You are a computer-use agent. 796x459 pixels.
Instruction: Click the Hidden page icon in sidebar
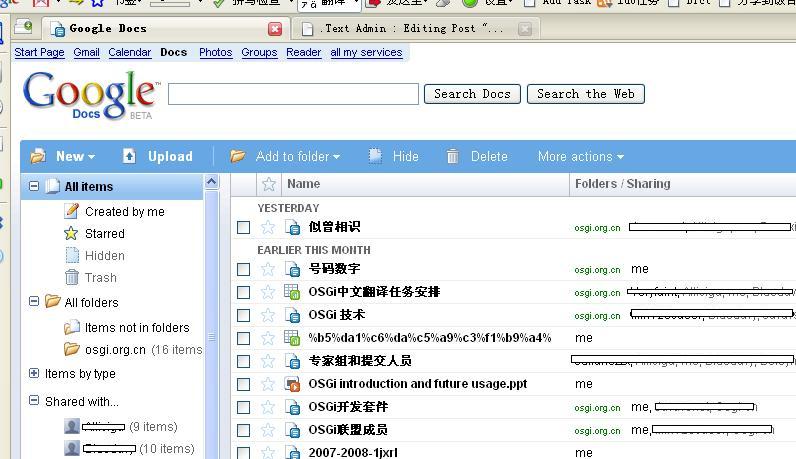(x=72, y=255)
